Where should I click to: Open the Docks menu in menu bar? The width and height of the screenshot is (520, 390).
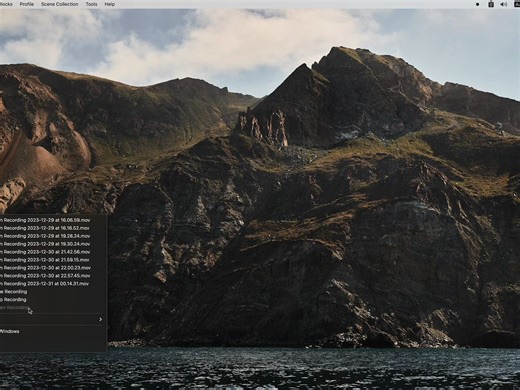[x=6, y=4]
